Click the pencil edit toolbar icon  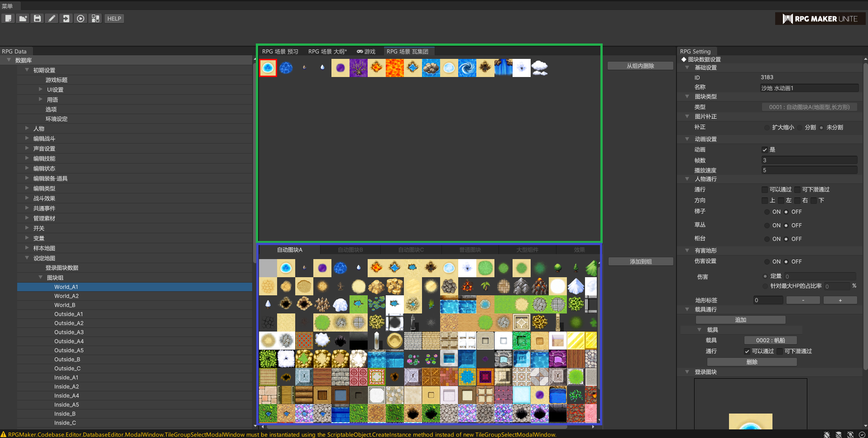coord(52,19)
